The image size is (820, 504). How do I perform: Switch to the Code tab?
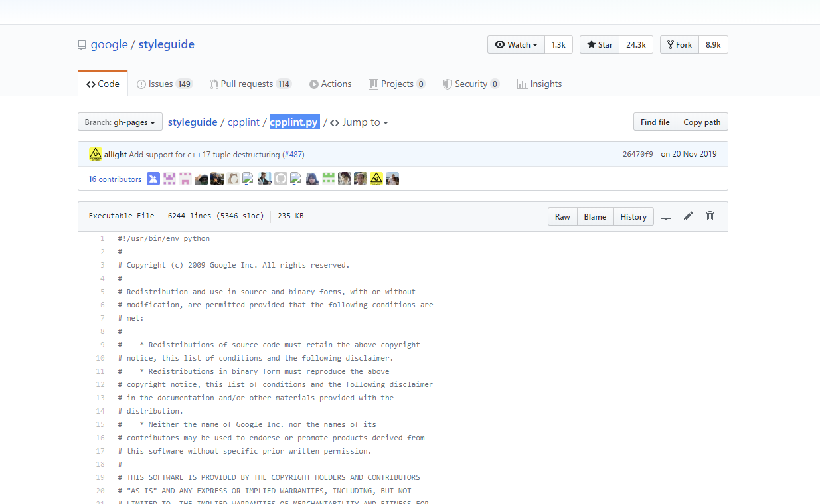[103, 84]
